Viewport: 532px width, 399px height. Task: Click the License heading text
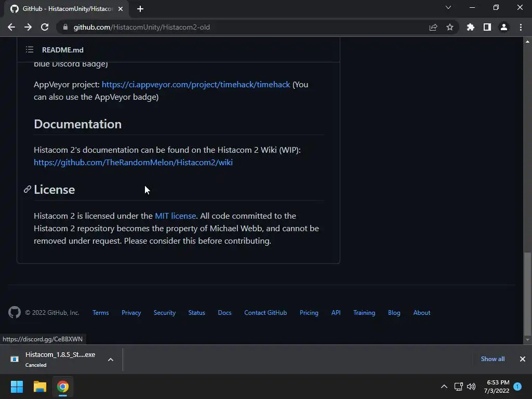(x=54, y=190)
